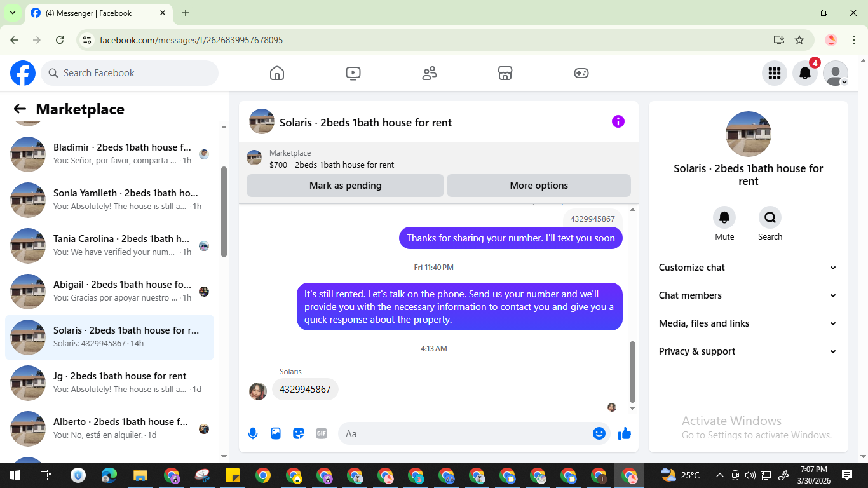Bookmark this page star icon
The width and height of the screenshot is (868, 488).
pos(799,40)
